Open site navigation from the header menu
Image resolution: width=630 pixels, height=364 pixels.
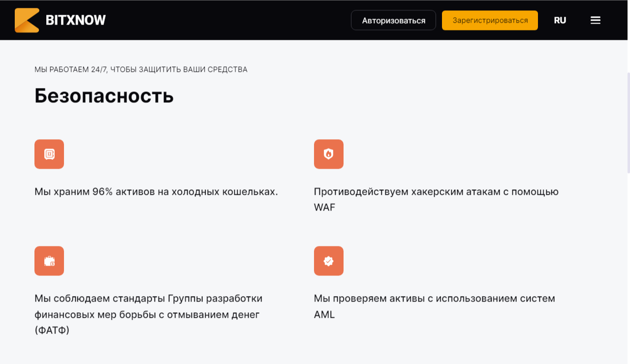click(595, 20)
